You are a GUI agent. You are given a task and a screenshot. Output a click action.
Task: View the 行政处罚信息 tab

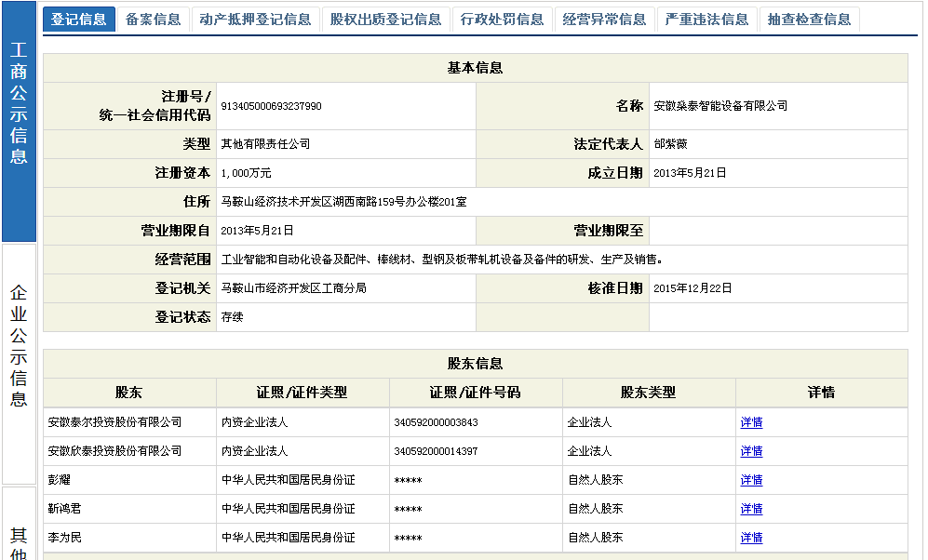click(x=502, y=20)
